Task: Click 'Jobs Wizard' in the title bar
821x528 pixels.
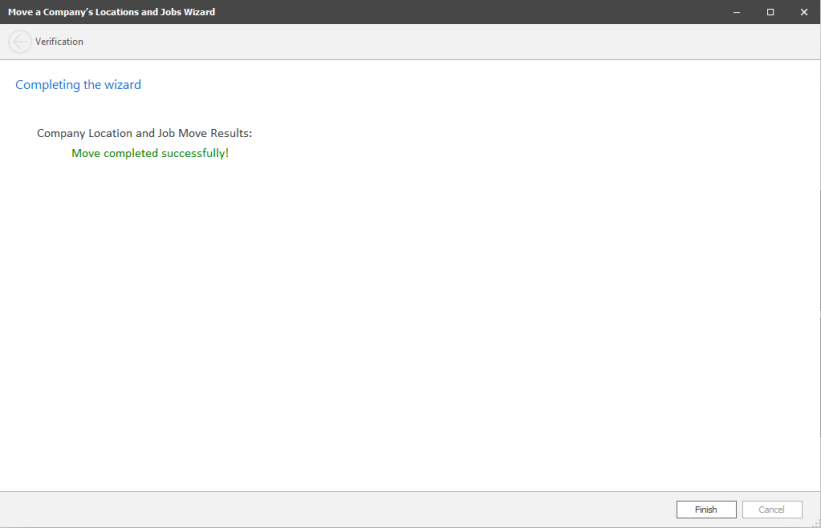Action: pyautogui.click(x=188, y=12)
